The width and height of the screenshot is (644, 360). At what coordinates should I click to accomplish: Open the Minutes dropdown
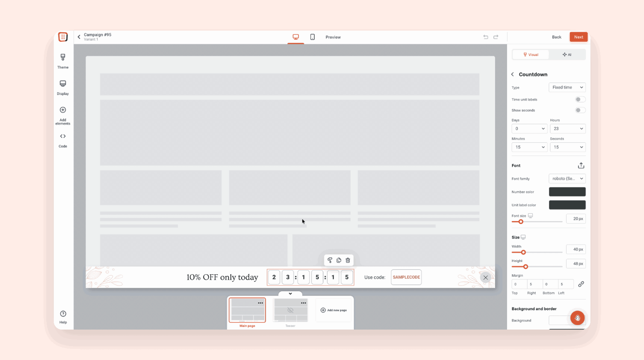coord(529,147)
